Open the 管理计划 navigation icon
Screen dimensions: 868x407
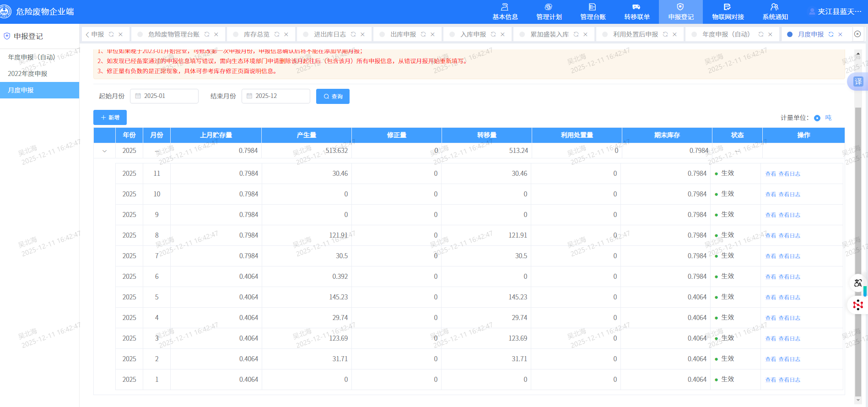pyautogui.click(x=549, y=7)
